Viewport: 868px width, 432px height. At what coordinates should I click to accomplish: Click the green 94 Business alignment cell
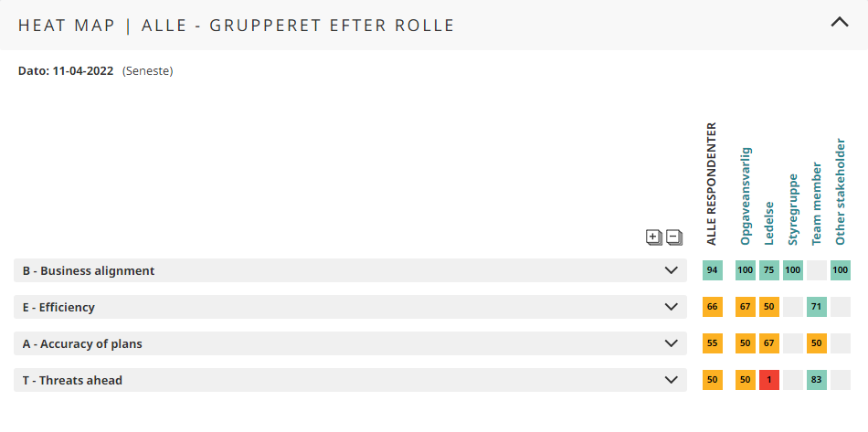pos(713,270)
